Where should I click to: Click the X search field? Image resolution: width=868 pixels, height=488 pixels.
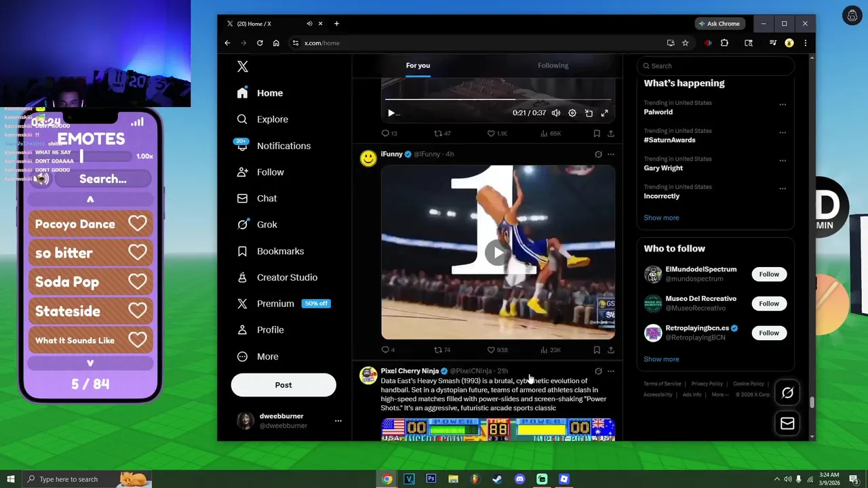[x=715, y=66]
